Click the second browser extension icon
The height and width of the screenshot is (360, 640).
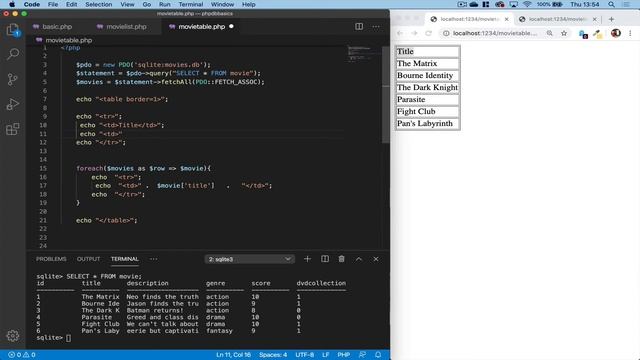click(x=598, y=34)
